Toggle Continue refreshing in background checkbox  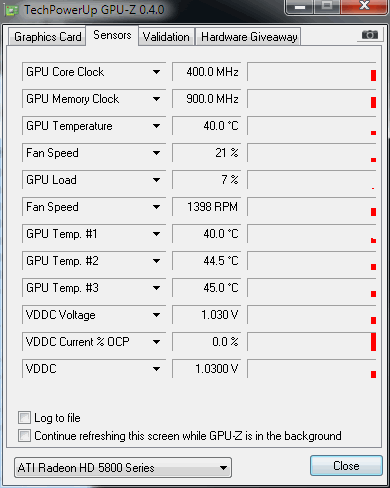click(x=24, y=435)
